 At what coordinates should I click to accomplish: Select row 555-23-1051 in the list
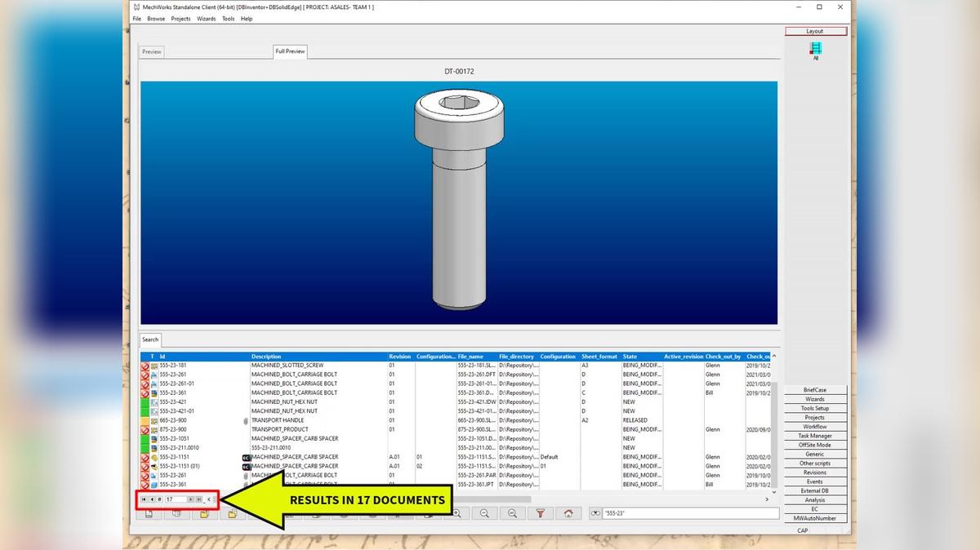tap(454, 438)
